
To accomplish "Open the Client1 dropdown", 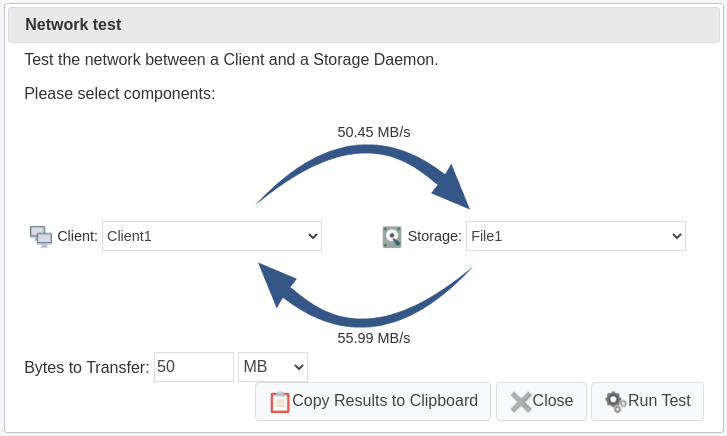I will click(x=212, y=236).
